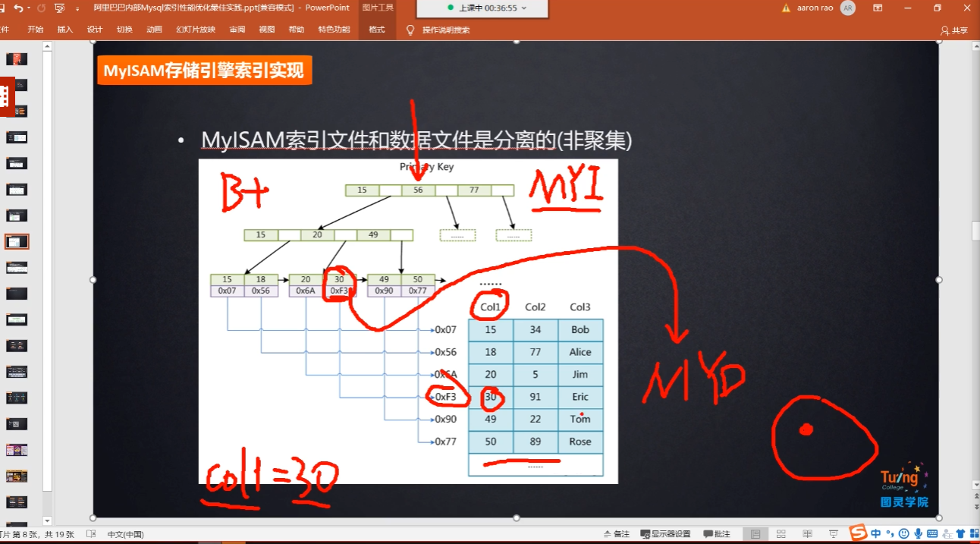Click the Sogou input method S logo
The image size is (980, 544).
[x=858, y=533]
